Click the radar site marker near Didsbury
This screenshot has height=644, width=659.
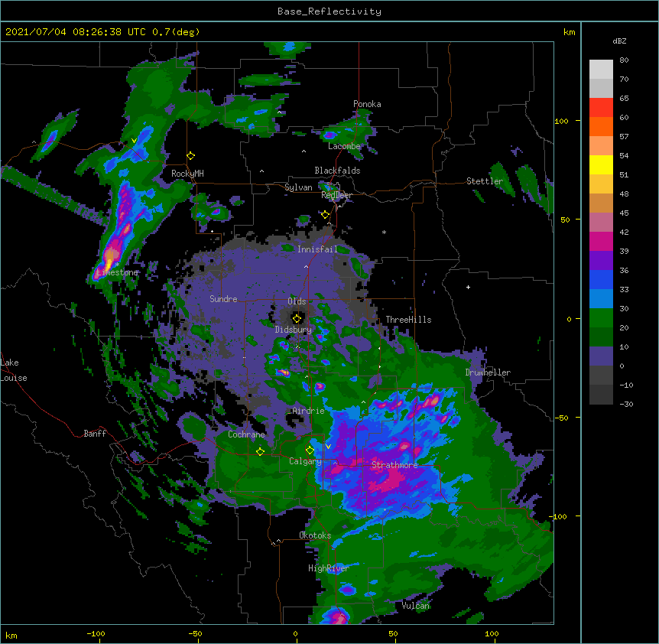297,318
